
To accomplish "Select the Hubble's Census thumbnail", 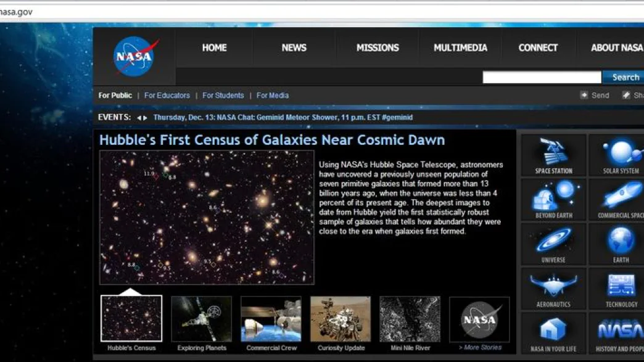I will pyautogui.click(x=131, y=318).
